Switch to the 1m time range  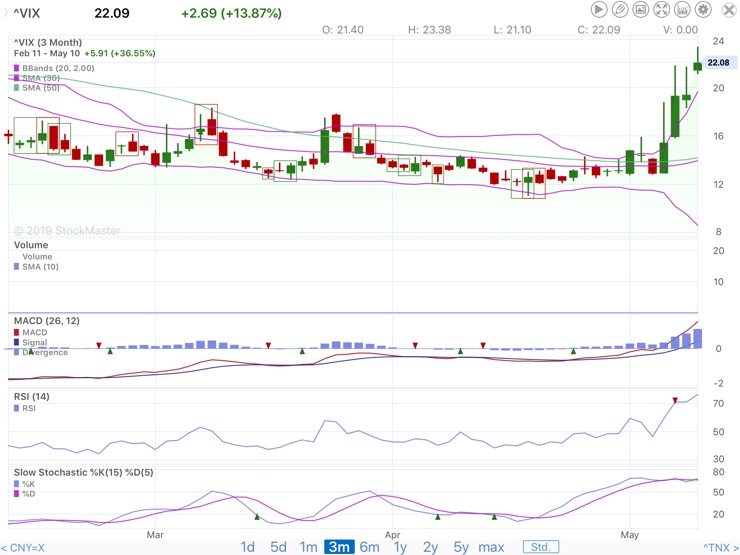point(308,547)
